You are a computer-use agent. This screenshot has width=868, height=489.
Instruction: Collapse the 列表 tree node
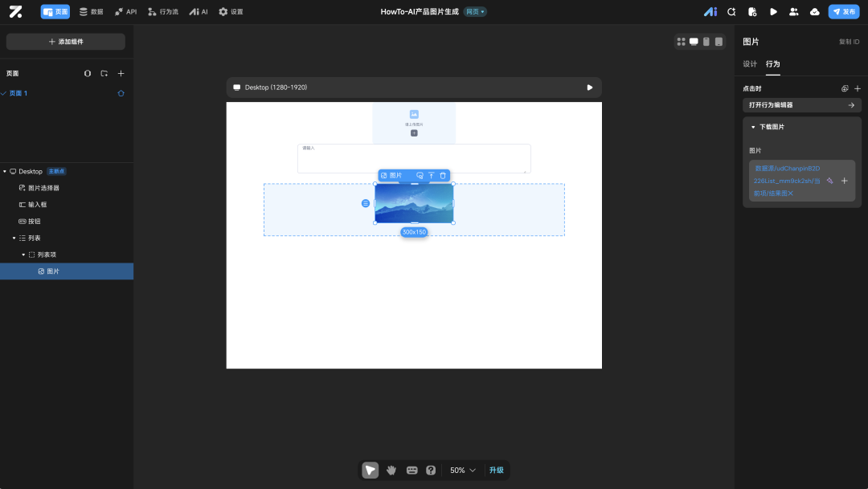14,238
